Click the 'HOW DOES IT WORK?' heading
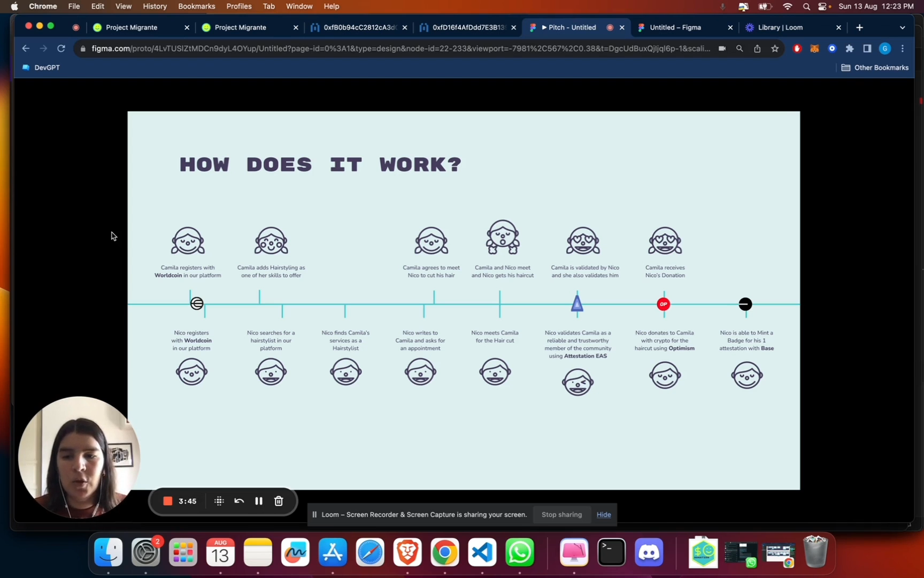Viewport: 924px width, 578px height. point(320,164)
